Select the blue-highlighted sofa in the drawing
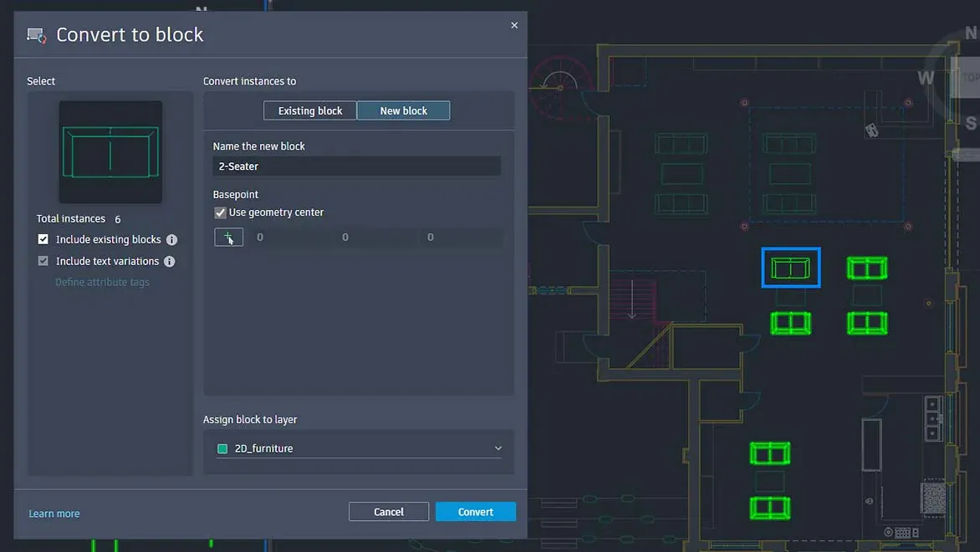The width and height of the screenshot is (980, 552). tap(790, 268)
